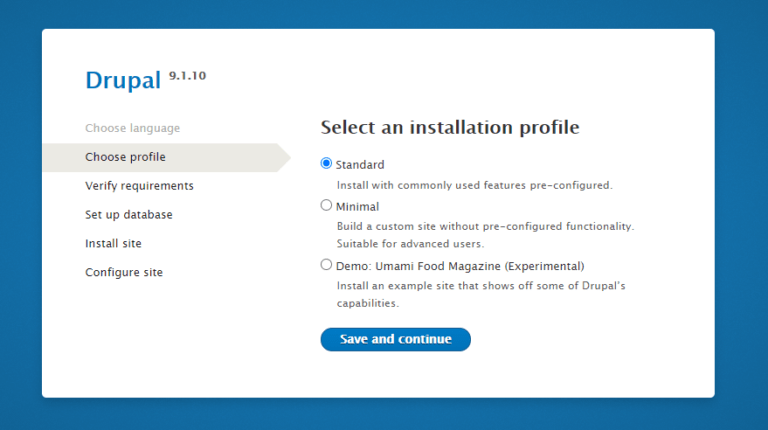Viewport: 768px width, 430px height.
Task: Click the Standard option label text
Action: [360, 165]
